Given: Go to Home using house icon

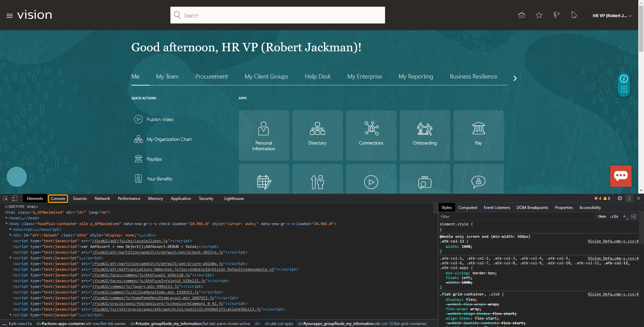Looking at the screenshot, I should point(522,15).
